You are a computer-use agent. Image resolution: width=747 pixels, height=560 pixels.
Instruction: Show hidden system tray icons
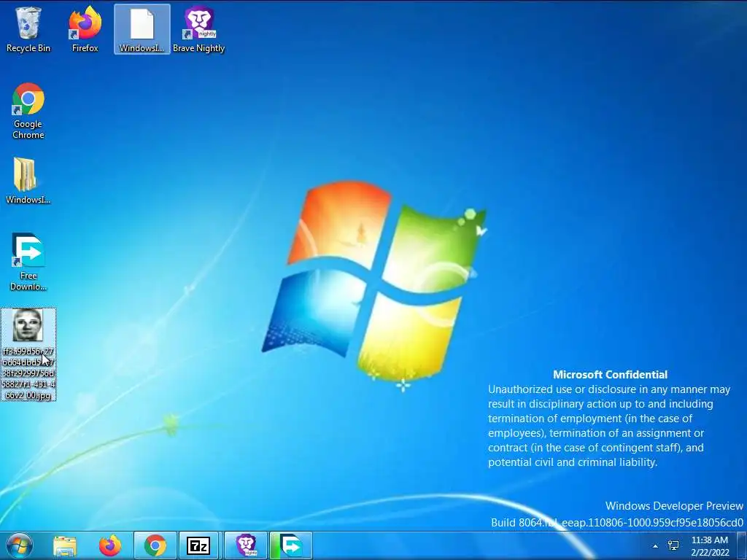click(x=655, y=546)
